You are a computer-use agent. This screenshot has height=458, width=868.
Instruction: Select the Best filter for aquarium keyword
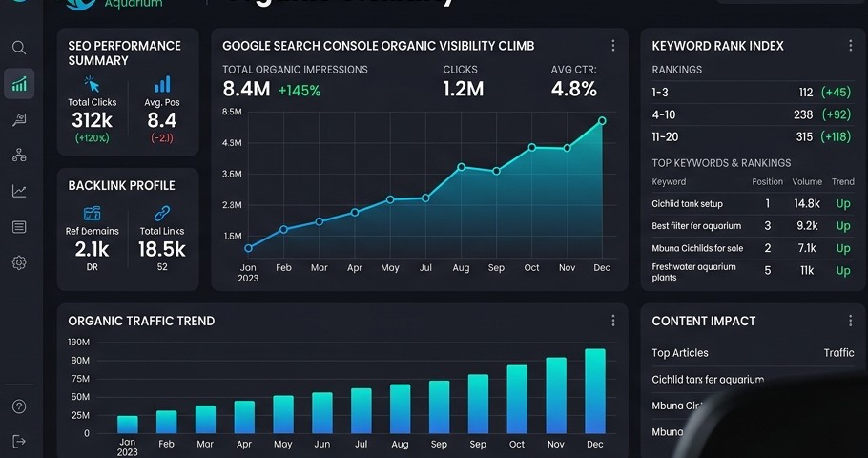(696, 226)
